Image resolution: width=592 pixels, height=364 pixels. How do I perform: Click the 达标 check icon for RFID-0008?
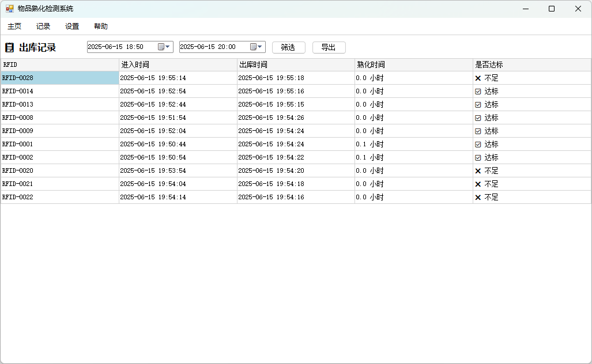pyautogui.click(x=478, y=118)
